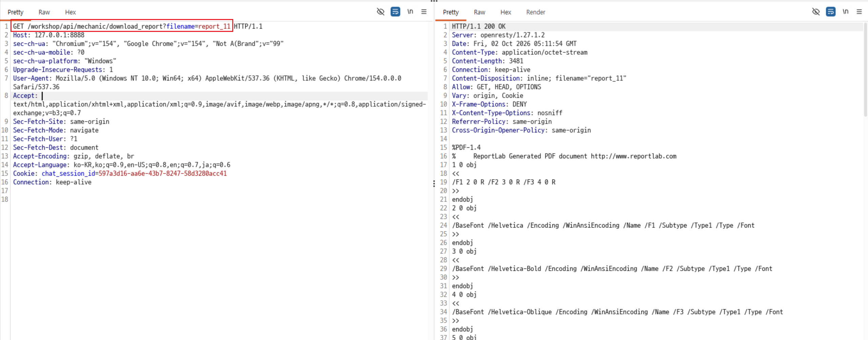Screen dimensions: 868x340
Task: Click the sec-ch-ua-platform "Windows" header
Action: click(x=64, y=61)
